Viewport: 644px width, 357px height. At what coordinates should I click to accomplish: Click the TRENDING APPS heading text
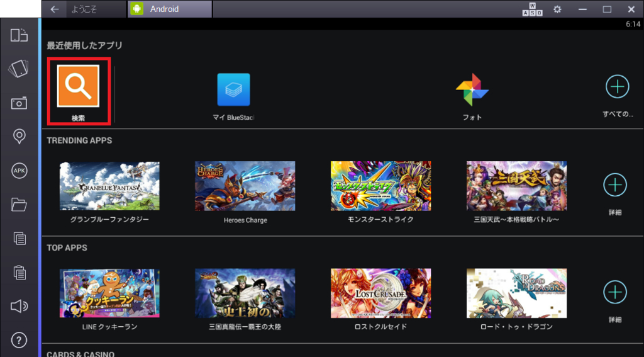79,140
